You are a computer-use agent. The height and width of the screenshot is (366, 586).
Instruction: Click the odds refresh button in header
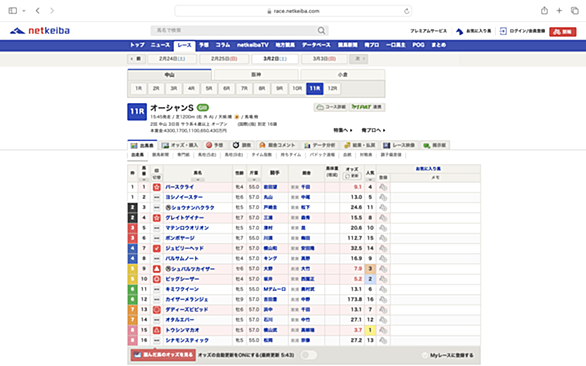(352, 176)
